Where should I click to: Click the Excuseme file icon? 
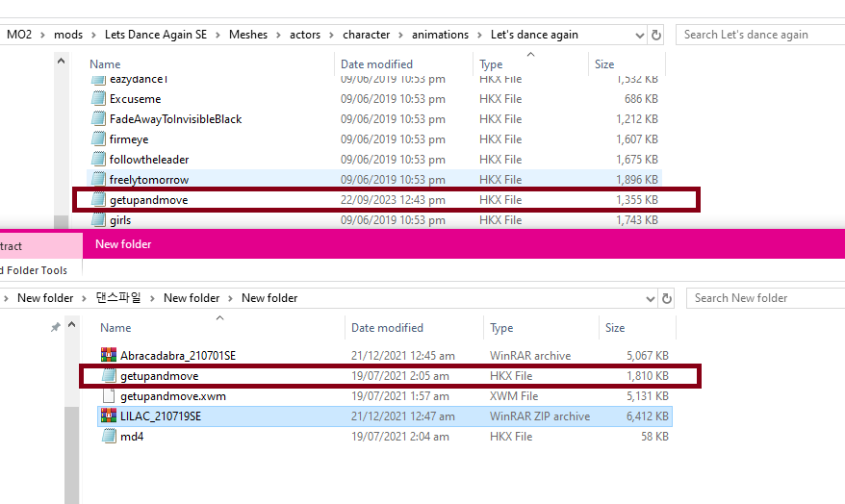pyautogui.click(x=98, y=98)
